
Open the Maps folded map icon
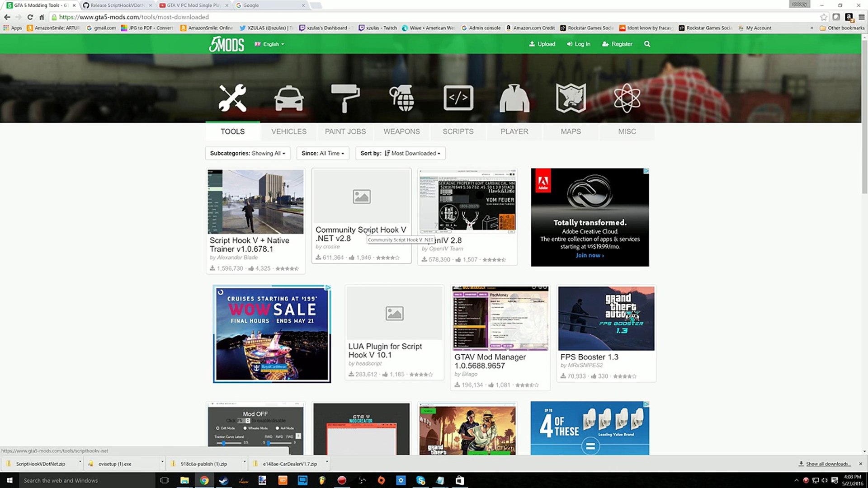coord(571,98)
